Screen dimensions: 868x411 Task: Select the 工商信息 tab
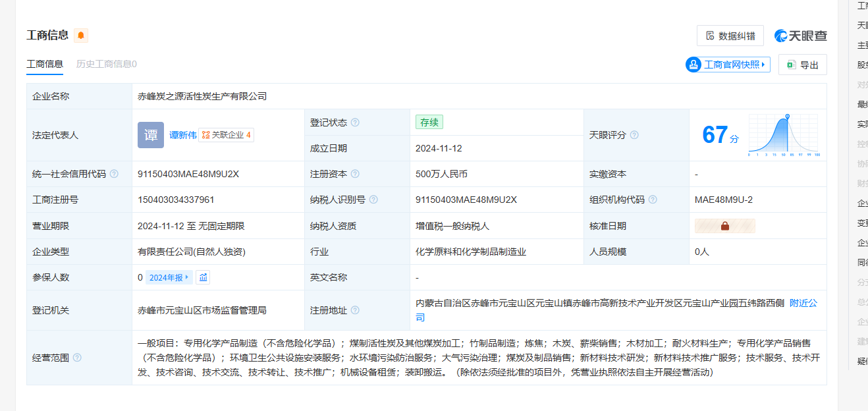[45, 64]
